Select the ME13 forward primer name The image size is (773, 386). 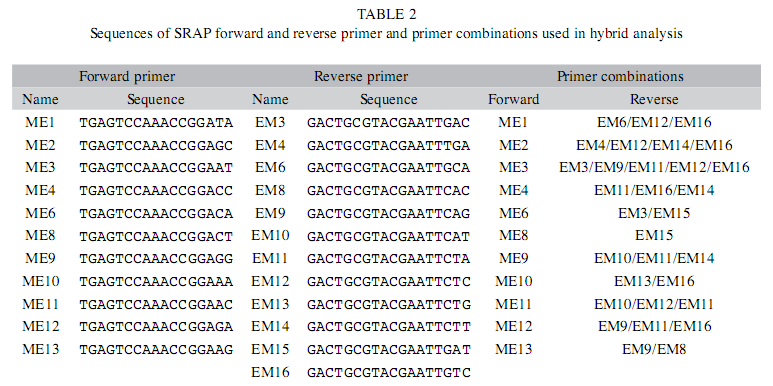point(41,350)
